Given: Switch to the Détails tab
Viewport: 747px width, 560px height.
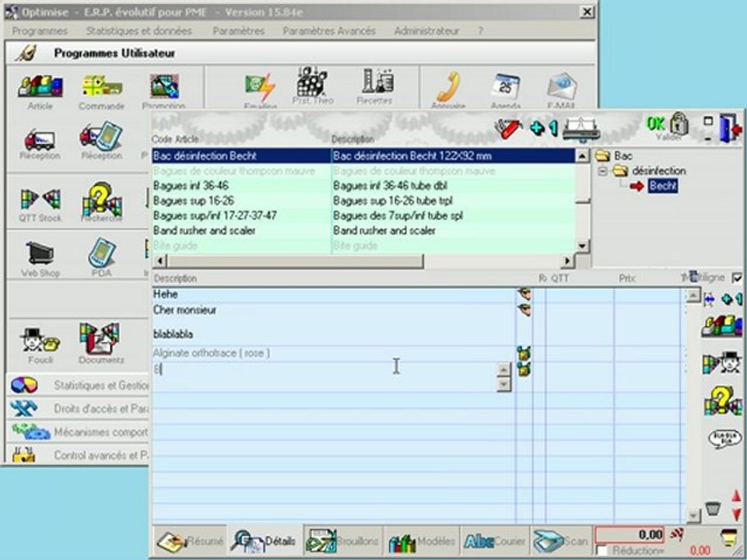Looking at the screenshot, I should coord(265,541).
